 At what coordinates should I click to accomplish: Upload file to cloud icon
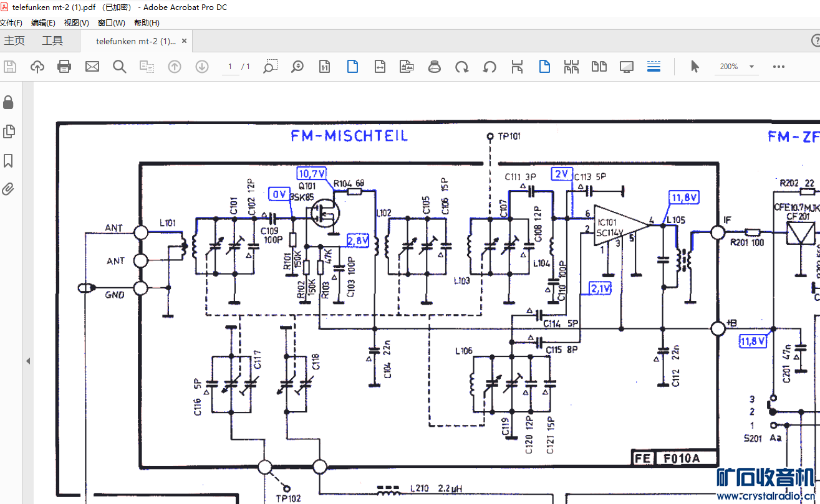(x=37, y=67)
